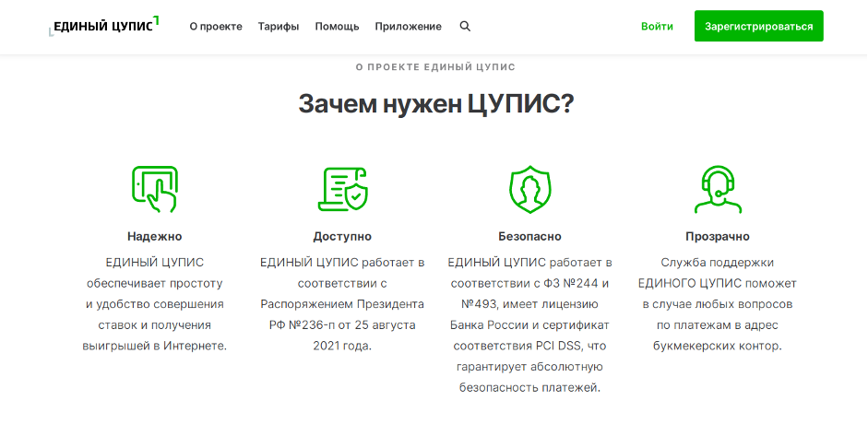Screen dimensions: 868x424
Task: Go to the Тарифы page
Action: pos(279,27)
